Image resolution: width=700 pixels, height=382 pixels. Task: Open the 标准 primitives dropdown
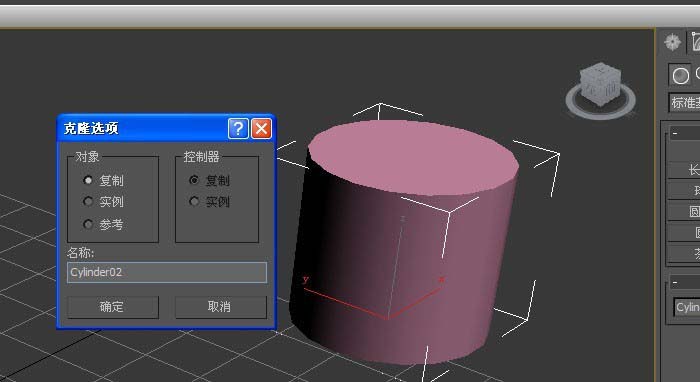pos(684,103)
